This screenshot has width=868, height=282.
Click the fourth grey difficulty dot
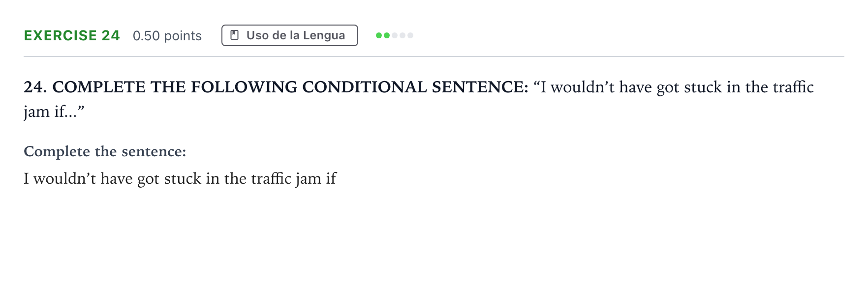click(403, 35)
